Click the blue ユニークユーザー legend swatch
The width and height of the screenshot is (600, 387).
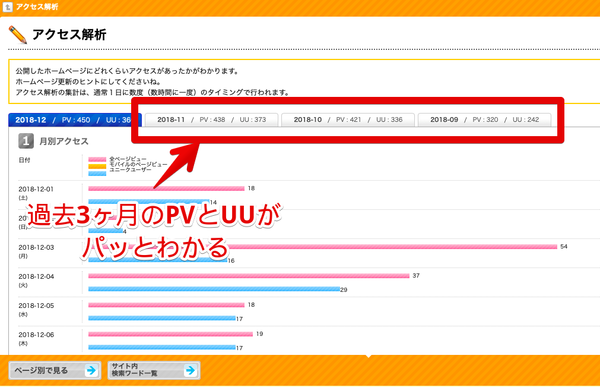[x=97, y=173]
